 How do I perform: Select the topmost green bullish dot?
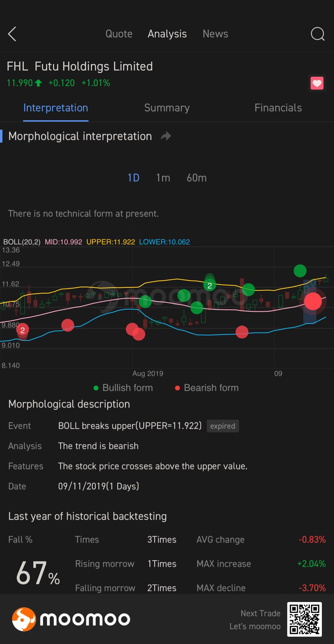tap(300, 271)
